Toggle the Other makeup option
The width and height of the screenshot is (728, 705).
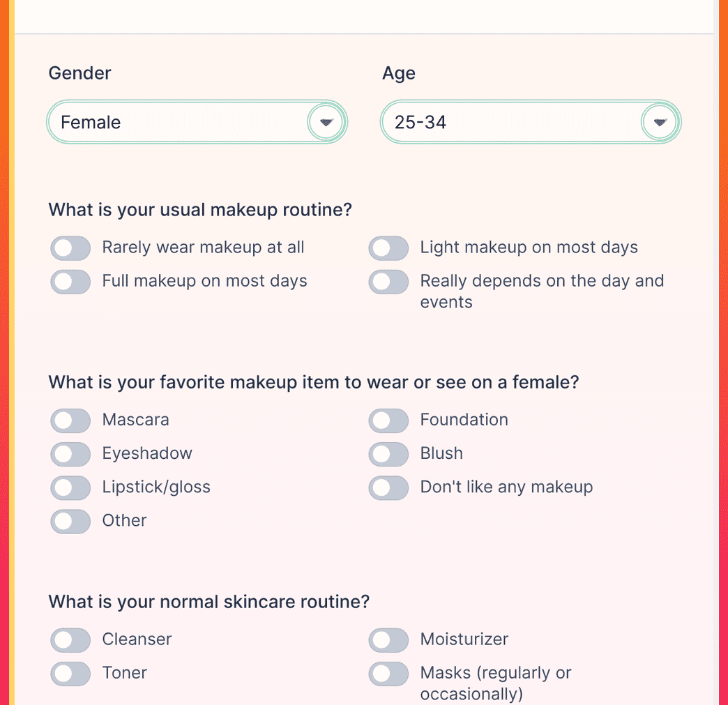coord(70,521)
